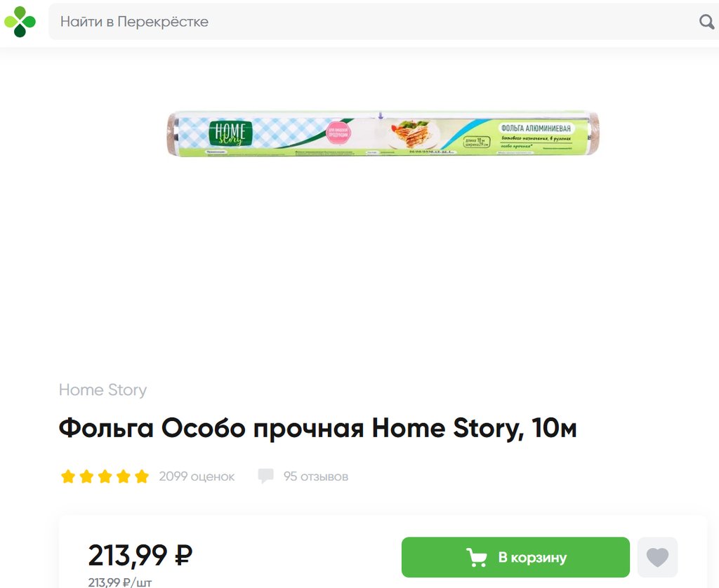Open the Home Story brand link
The image size is (719, 588).
(103, 390)
